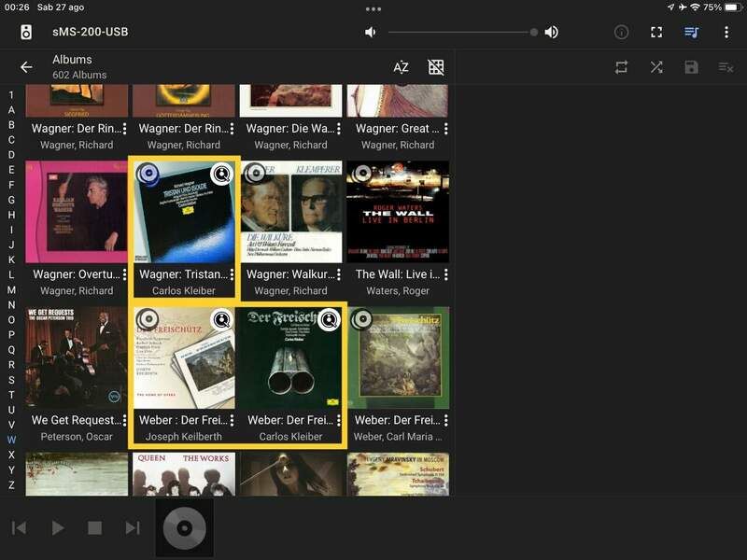The width and height of the screenshot is (747, 560).
Task: Show the info panel
Action: pos(621,32)
